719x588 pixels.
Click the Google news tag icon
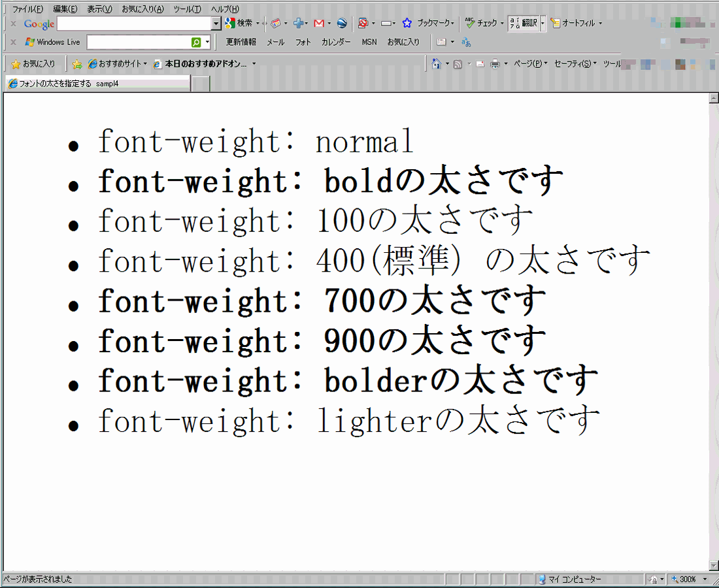(276, 23)
